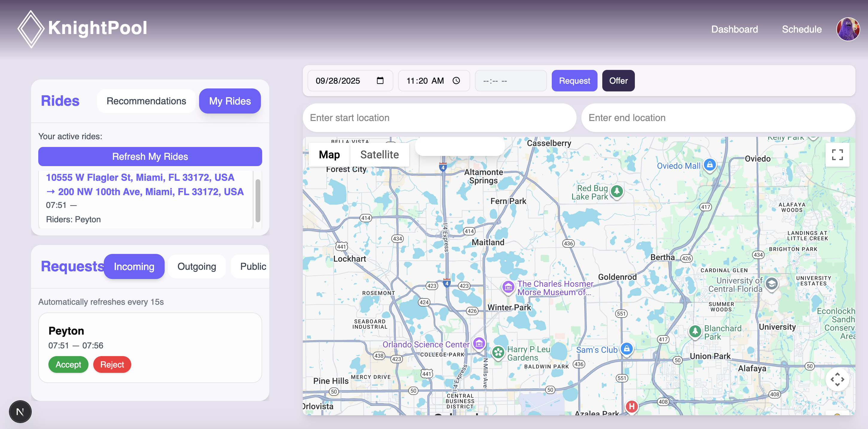This screenshot has height=429, width=868.
Task: Click the University of Central Florida marker
Action: click(771, 284)
